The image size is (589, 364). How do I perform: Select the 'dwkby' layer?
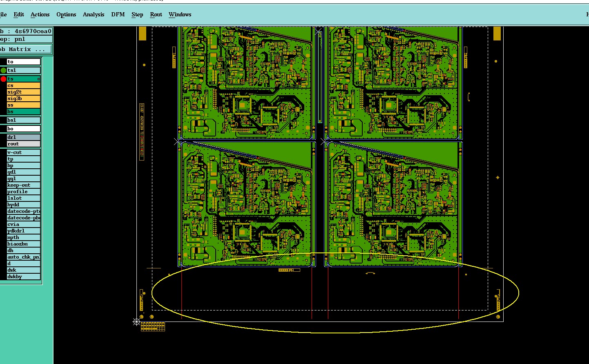pyautogui.click(x=24, y=277)
